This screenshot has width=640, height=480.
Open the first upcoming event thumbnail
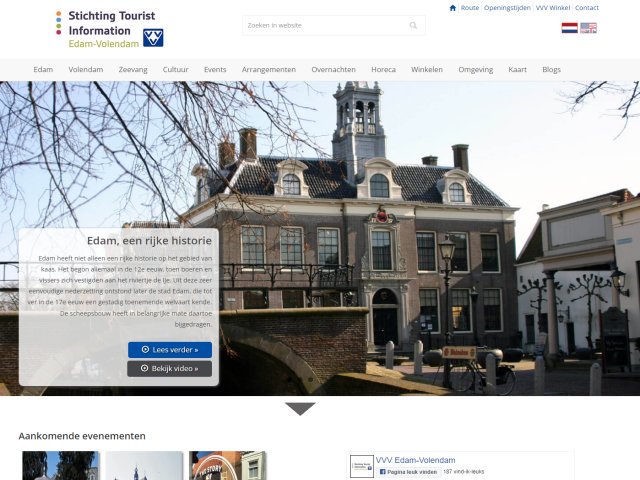tap(61, 466)
